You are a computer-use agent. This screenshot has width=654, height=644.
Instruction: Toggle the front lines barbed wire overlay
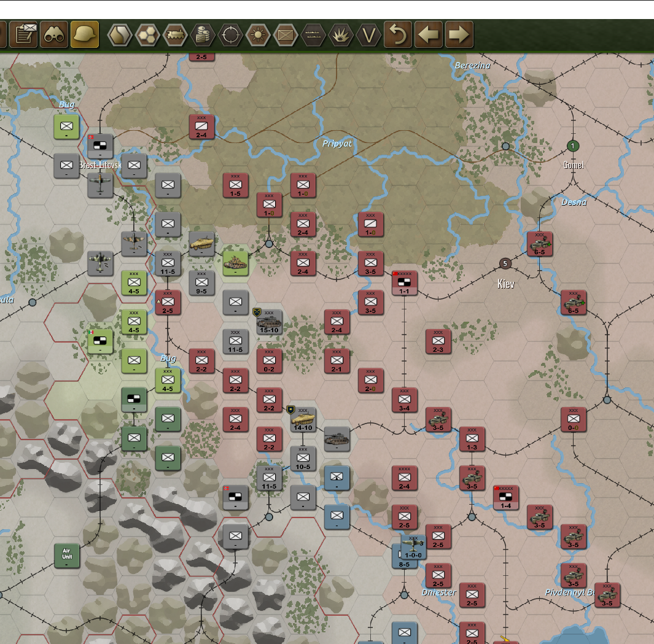pos(313,34)
